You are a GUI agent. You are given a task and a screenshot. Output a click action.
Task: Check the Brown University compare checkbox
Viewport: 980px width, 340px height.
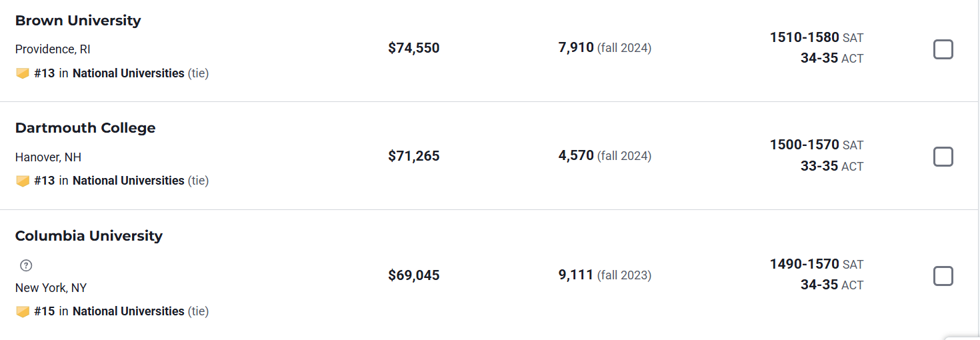943,49
